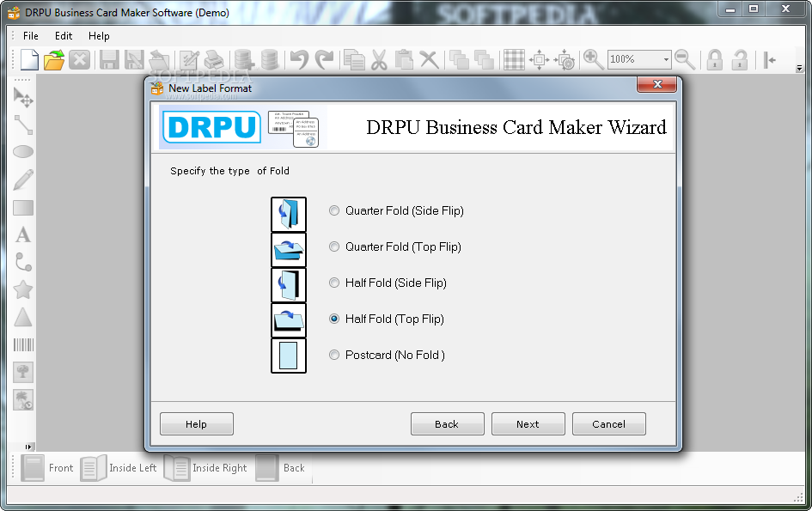Viewport: 812px width, 511px height.
Task: Select the curve arc drawing tool
Action: [x=23, y=262]
